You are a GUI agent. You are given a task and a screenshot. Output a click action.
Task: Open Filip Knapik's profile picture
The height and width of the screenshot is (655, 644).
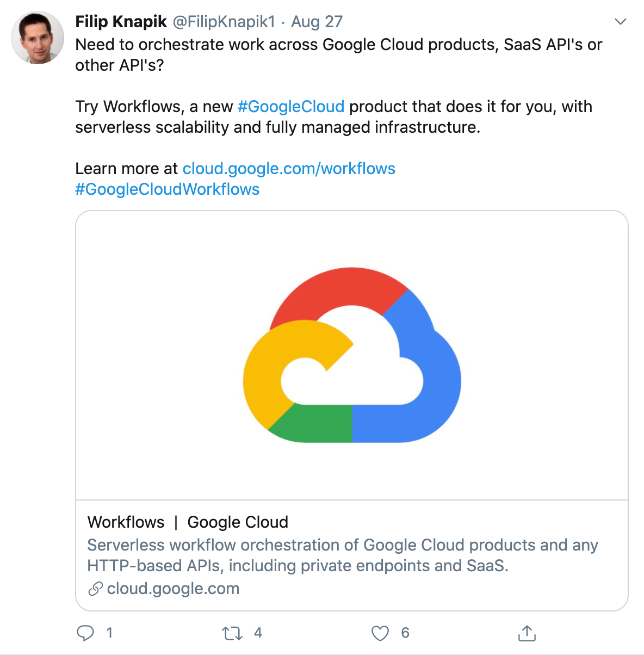click(38, 38)
